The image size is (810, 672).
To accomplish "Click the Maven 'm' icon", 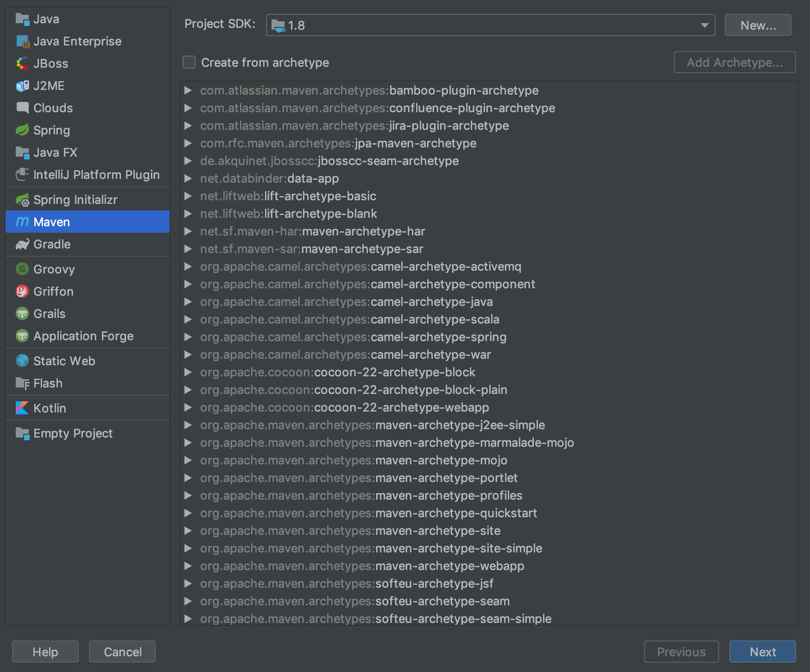I will [x=22, y=222].
